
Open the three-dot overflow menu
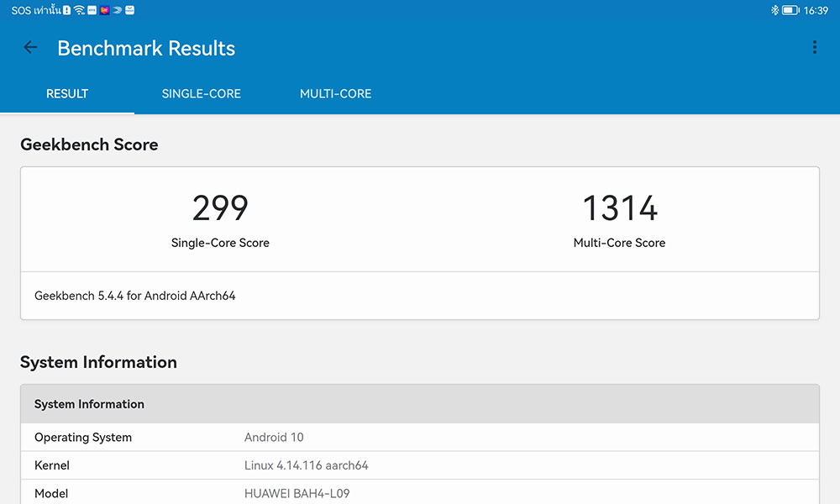coord(814,47)
